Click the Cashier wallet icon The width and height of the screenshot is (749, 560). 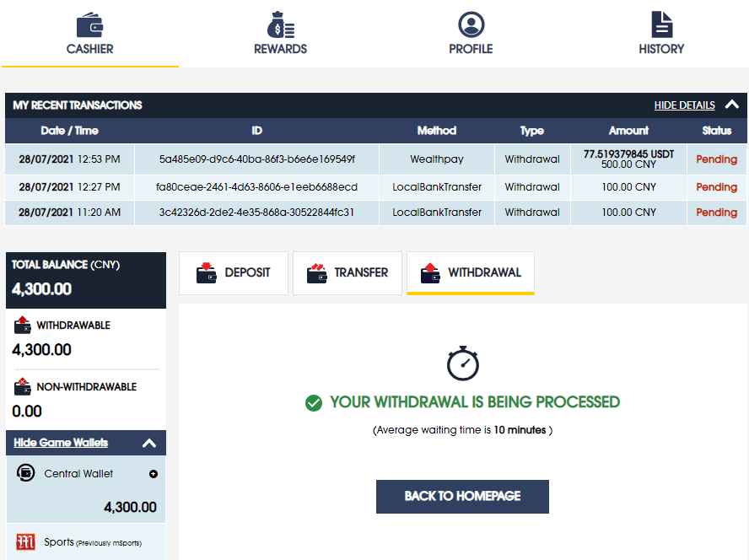(89, 24)
